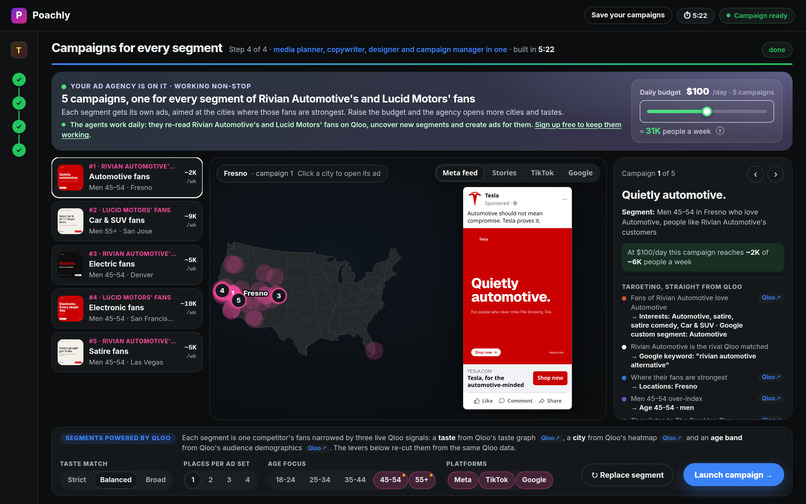Viewport: 806px width, 504px height.
Task: Switch to the Stories preview tab
Action: point(504,173)
